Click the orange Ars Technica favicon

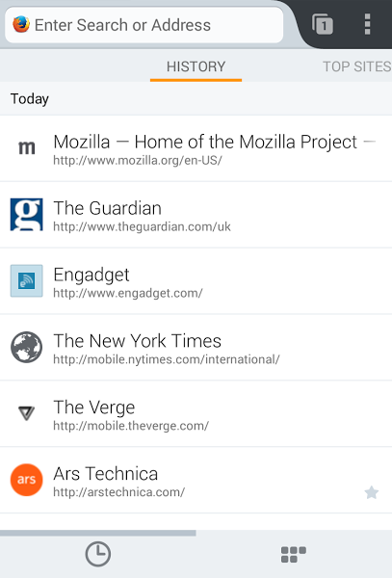coord(27,480)
